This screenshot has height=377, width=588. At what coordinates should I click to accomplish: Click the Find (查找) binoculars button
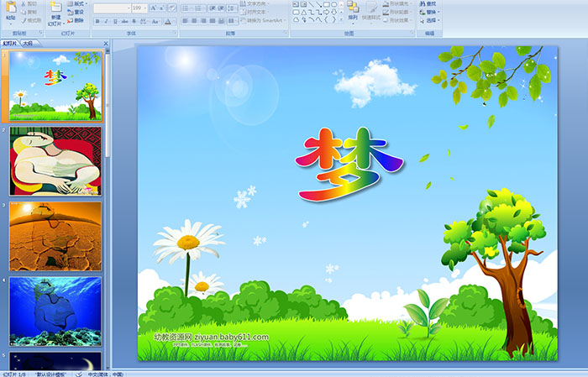pos(428,3)
